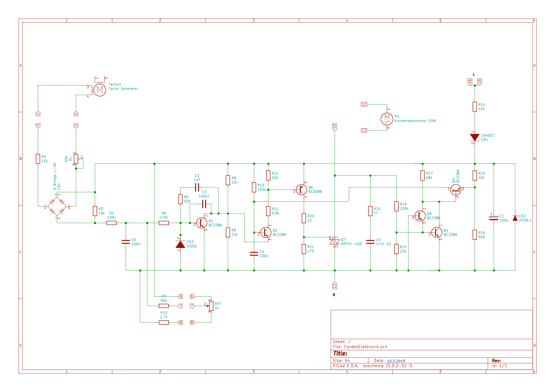This screenshot has height=392, width=555.
Task: Click the trimmer R1 50k symbol
Action: [76, 159]
